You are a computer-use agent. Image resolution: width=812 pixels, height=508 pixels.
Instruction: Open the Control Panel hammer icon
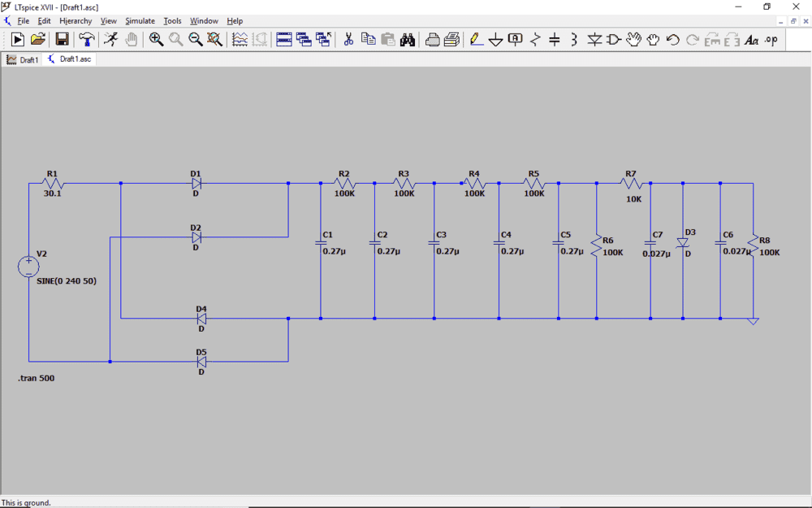87,38
